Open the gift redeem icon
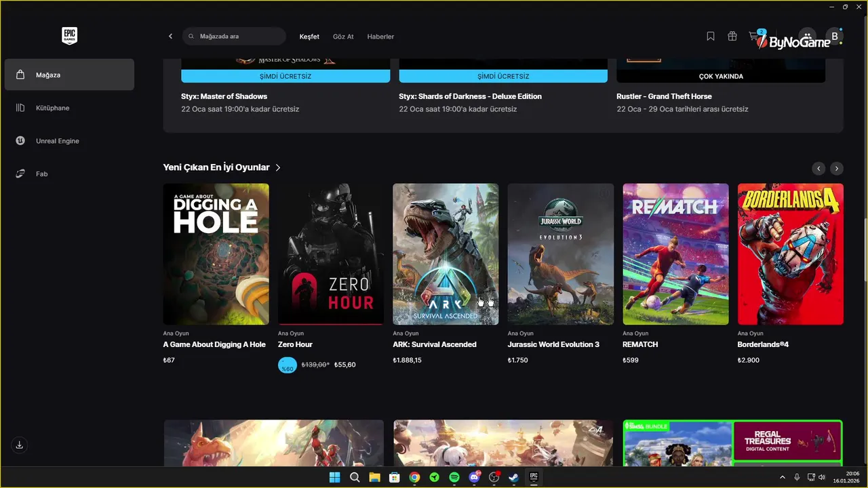Image resolution: width=868 pixels, height=488 pixels. pos(732,37)
